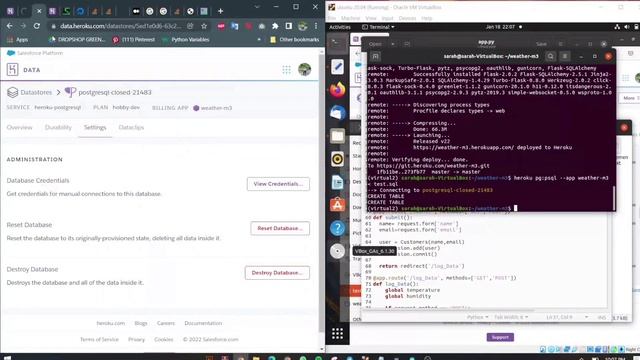This screenshot has width=640, height=360.
Task: Click the Datastores breadcrumb link
Action: [36, 92]
